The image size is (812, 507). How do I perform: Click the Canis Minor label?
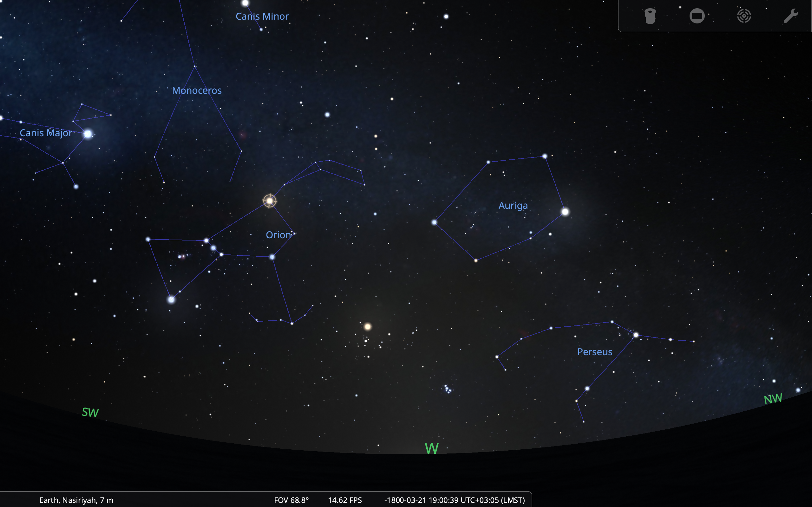click(x=262, y=16)
